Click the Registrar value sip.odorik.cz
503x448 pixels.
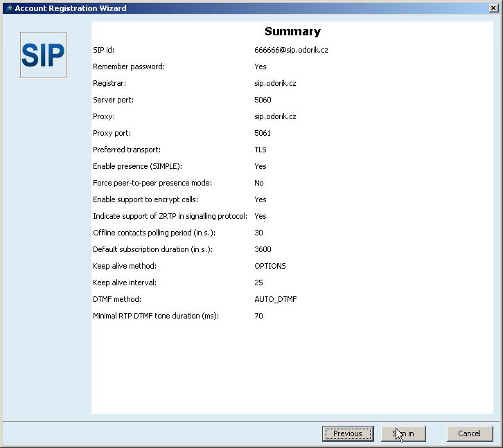click(x=275, y=83)
